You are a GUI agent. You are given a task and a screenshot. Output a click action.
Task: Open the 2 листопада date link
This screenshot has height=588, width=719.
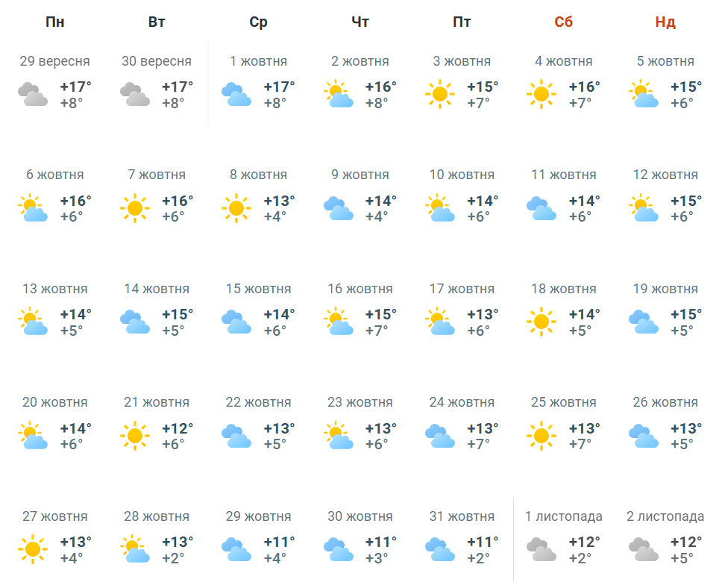(x=665, y=516)
